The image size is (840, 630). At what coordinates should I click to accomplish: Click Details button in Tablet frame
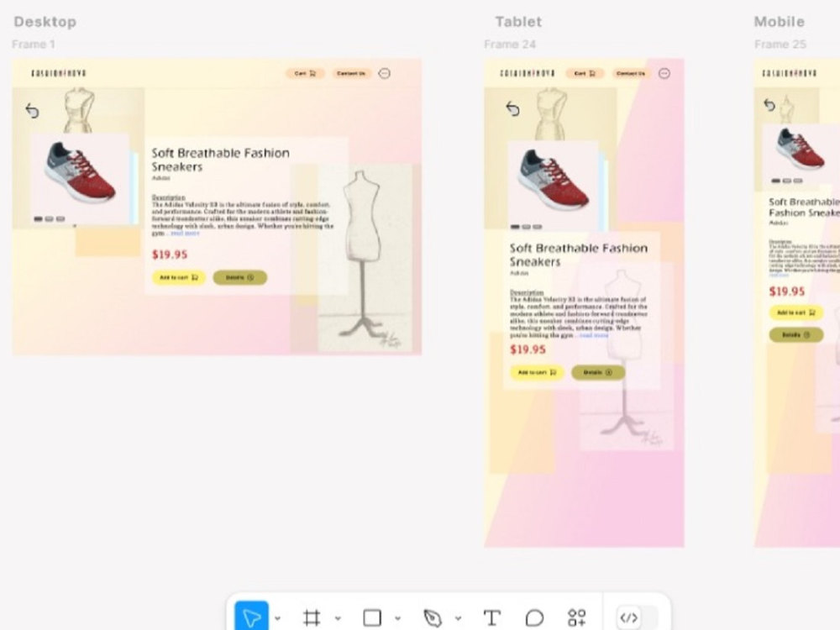coord(598,372)
